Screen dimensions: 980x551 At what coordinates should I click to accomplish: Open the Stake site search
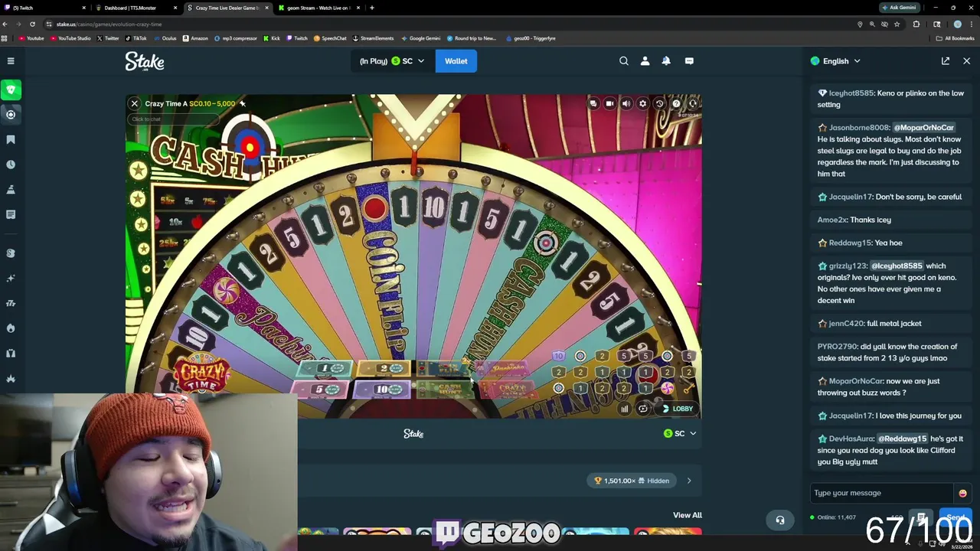[624, 61]
